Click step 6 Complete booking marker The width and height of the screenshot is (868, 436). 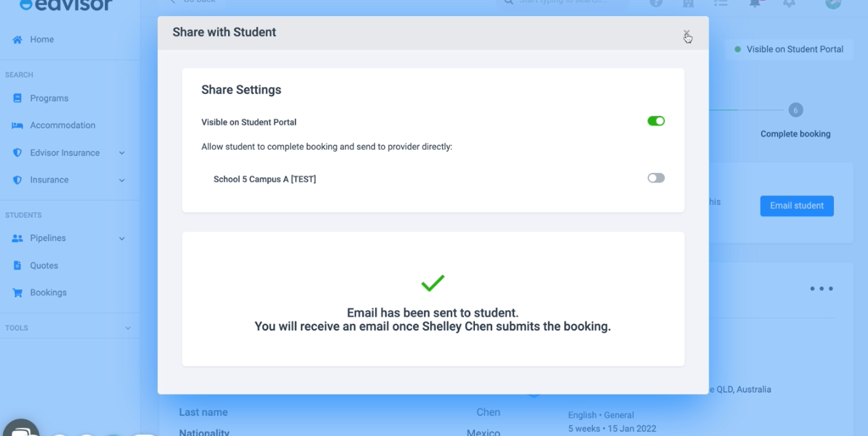(x=795, y=110)
